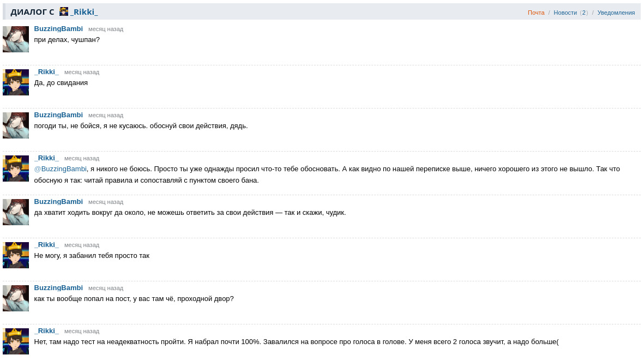The width and height of the screenshot is (644, 361).
Task: Click the small _Rikki_ avatar in dialog header
Action: (x=64, y=11)
